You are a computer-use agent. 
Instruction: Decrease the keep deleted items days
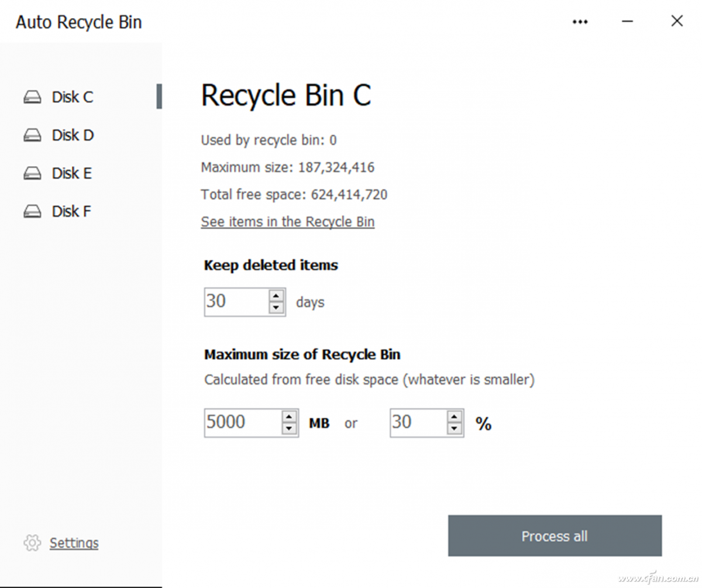click(276, 308)
